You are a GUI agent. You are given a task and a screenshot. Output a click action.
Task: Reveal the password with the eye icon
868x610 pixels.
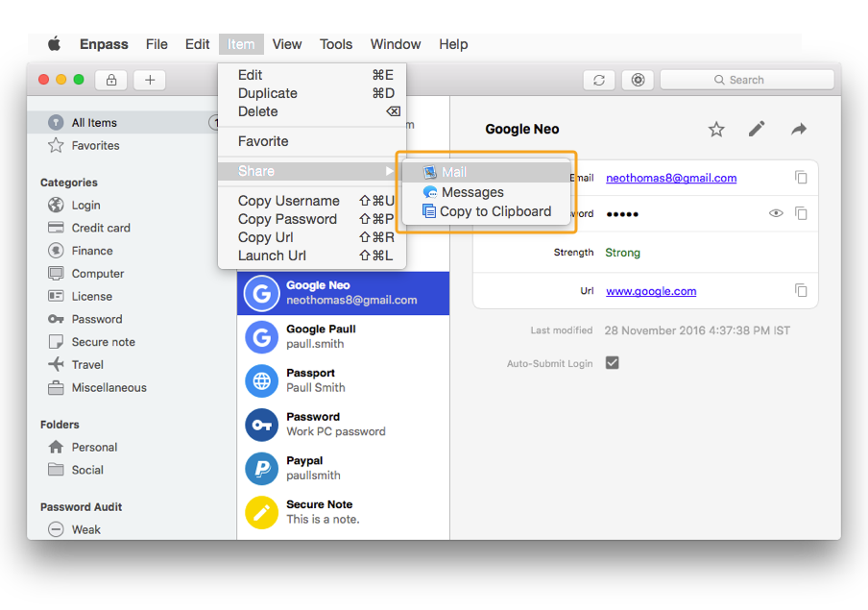(776, 213)
